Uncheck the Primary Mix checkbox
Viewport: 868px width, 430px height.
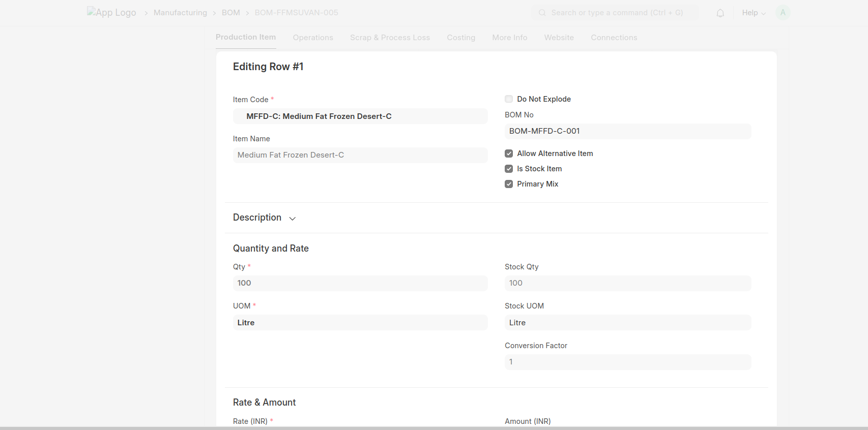point(509,184)
